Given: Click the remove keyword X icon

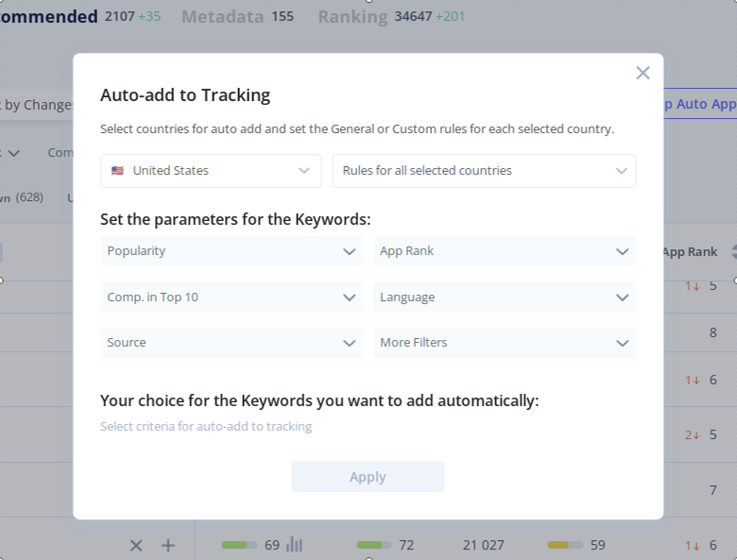Looking at the screenshot, I should [136, 545].
